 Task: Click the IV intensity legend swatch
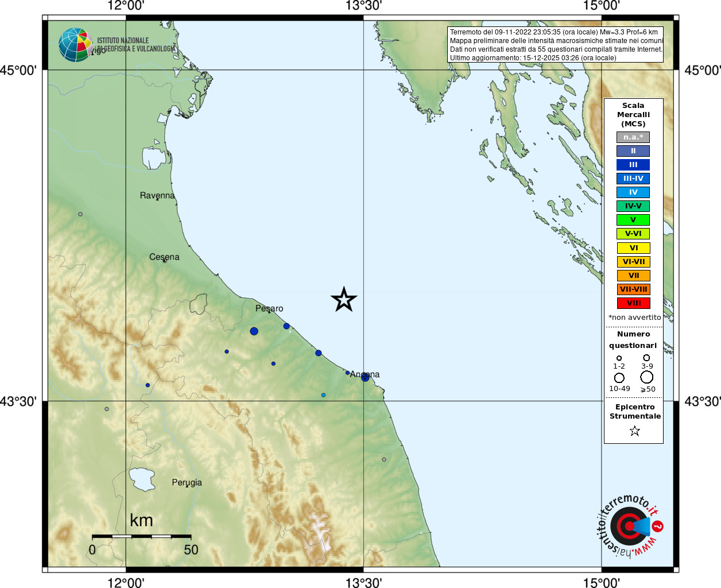point(633,192)
